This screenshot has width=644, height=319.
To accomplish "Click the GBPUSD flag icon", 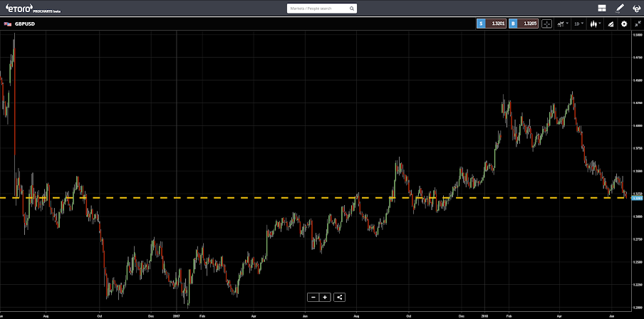I will coord(7,23).
